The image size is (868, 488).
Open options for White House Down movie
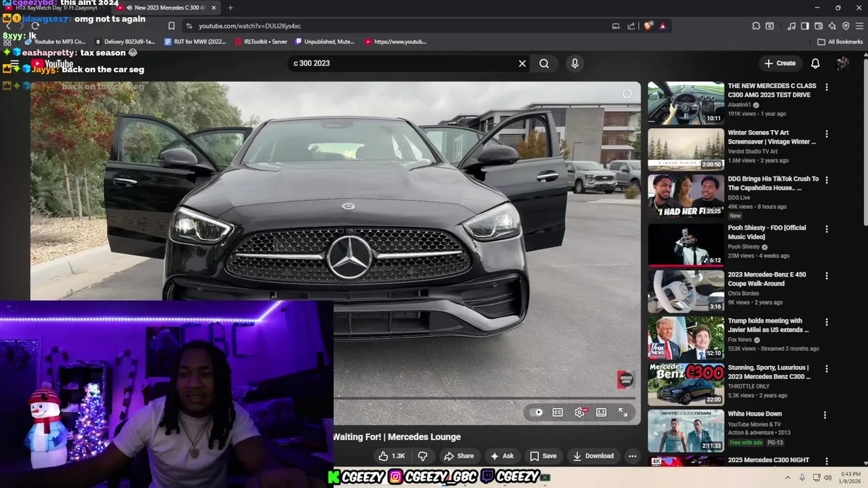coord(825,415)
